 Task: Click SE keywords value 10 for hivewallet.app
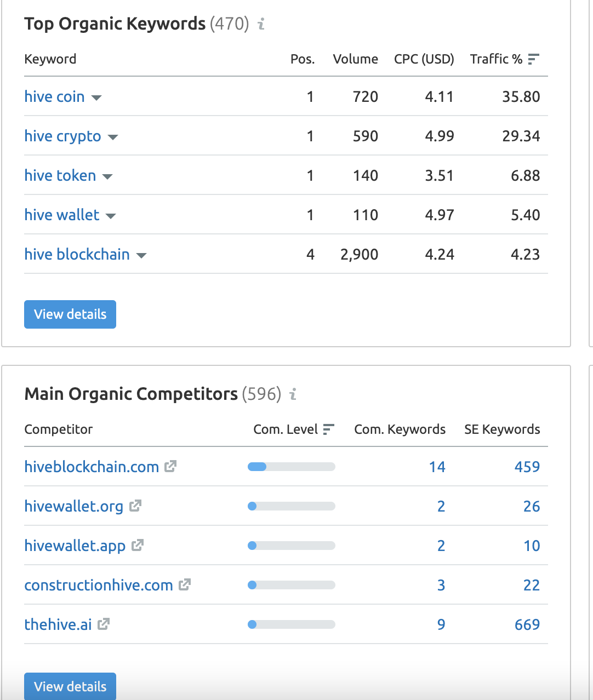pyautogui.click(x=532, y=546)
